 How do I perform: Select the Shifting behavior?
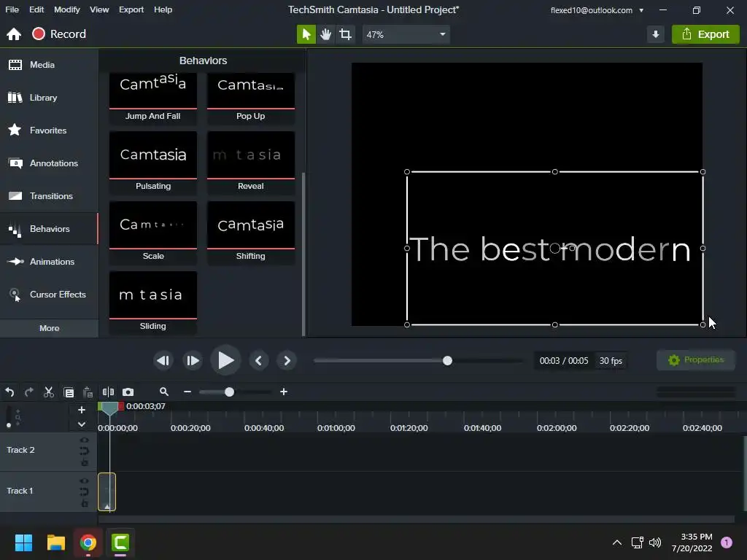pos(251,233)
